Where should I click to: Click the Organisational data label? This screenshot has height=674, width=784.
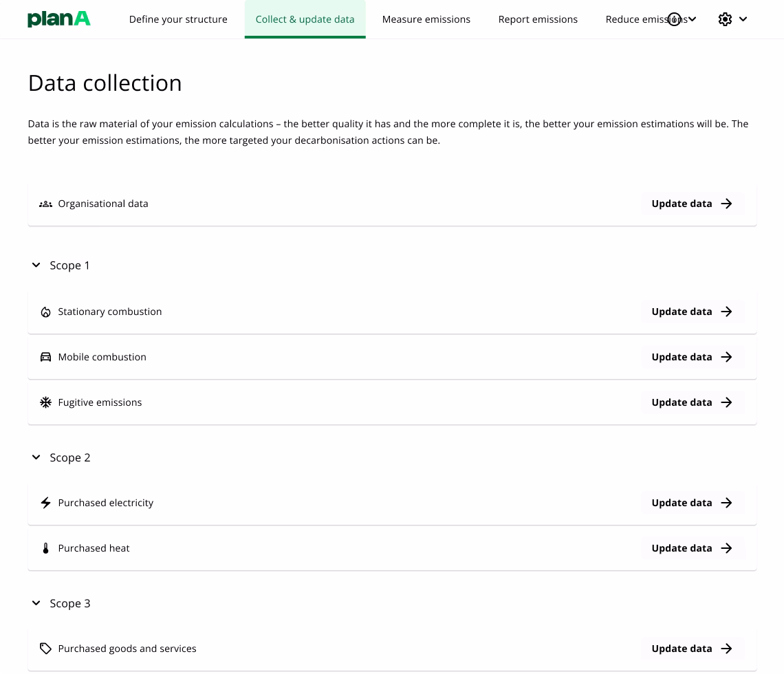pyautogui.click(x=103, y=204)
